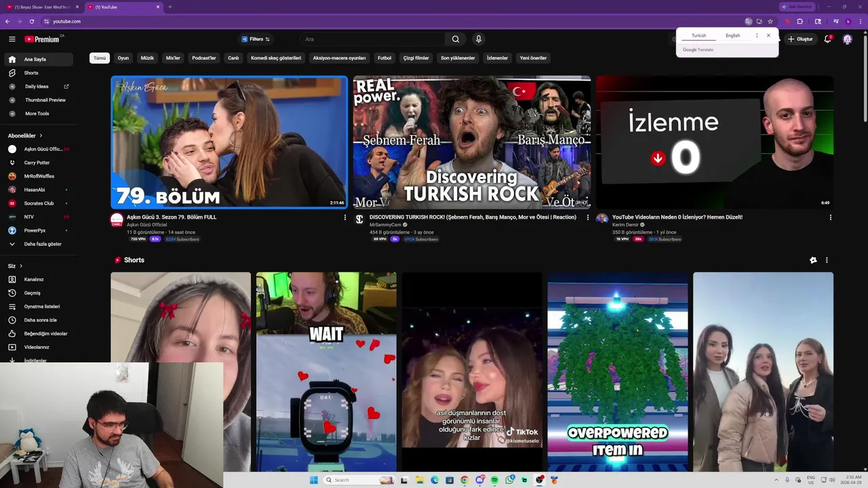
Task: Open more options for Aşkın Gücü 79. Bölüm video
Action: click(344, 218)
